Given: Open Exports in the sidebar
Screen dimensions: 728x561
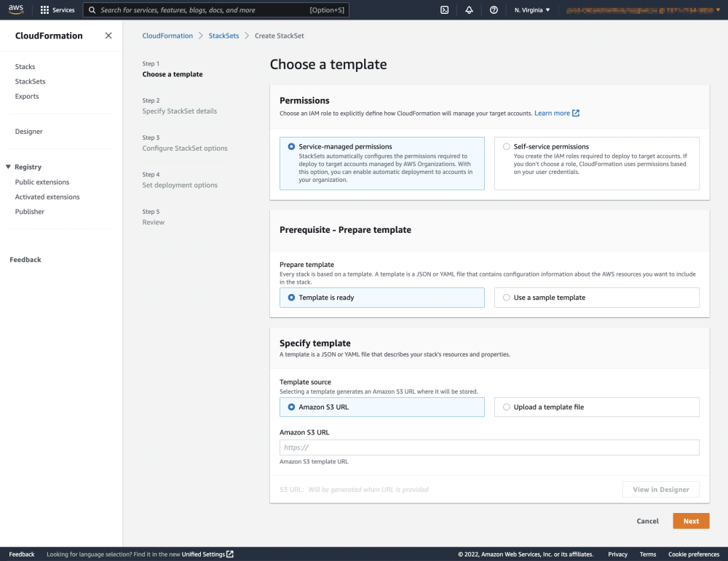Looking at the screenshot, I should (x=27, y=97).
